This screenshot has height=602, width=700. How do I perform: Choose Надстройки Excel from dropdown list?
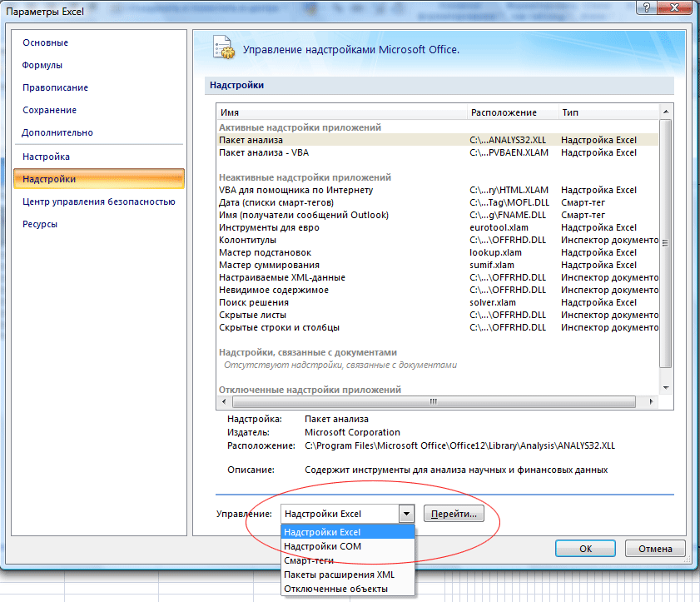tap(348, 532)
